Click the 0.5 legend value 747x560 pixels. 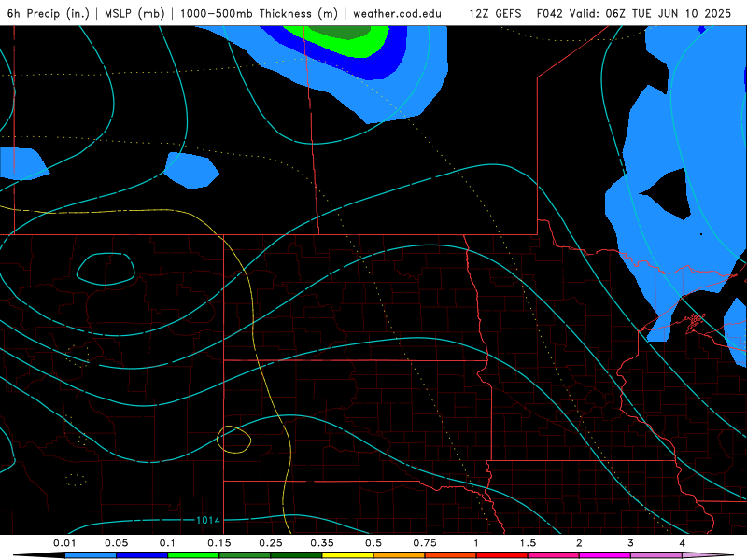373,543
